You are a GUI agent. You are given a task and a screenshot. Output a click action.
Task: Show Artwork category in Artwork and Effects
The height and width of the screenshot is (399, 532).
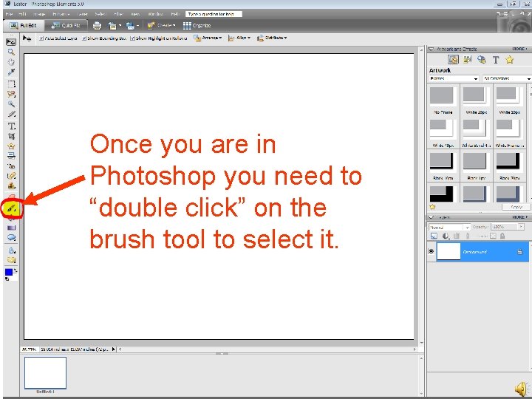coord(453,60)
